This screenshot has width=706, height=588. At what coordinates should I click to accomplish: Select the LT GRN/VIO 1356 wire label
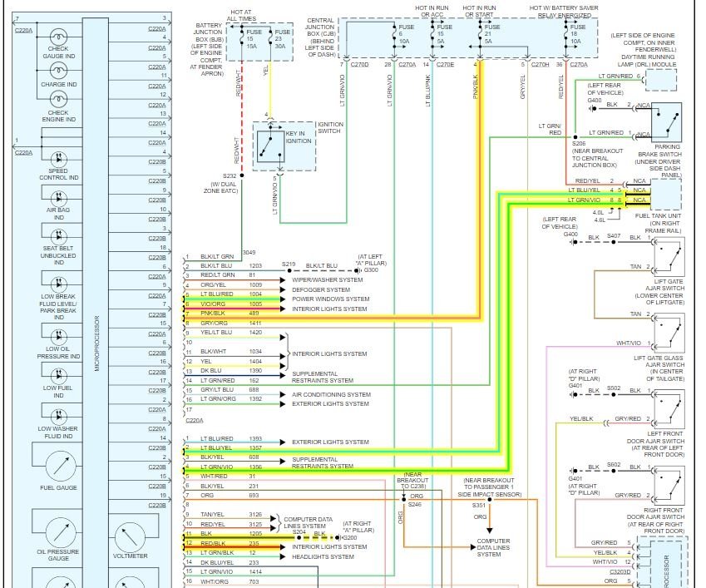231,467
